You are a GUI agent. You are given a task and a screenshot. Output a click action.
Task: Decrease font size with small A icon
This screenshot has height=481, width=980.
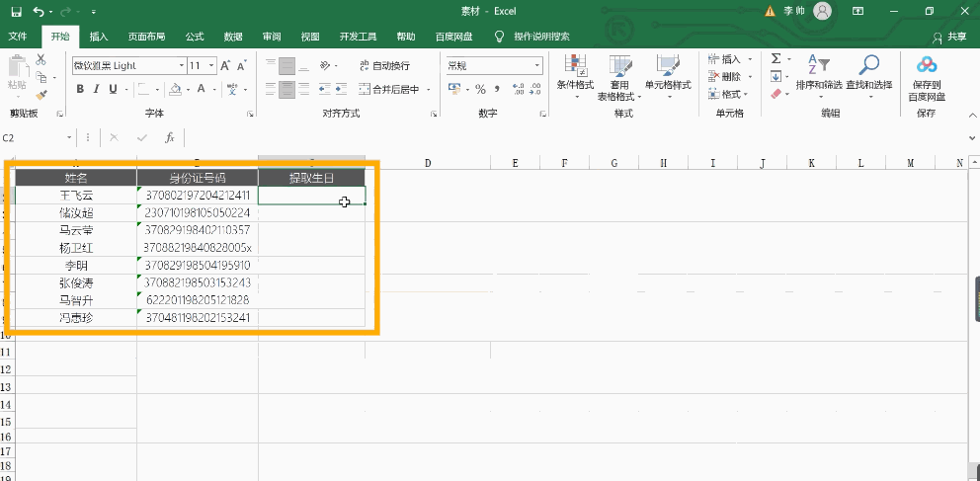241,65
